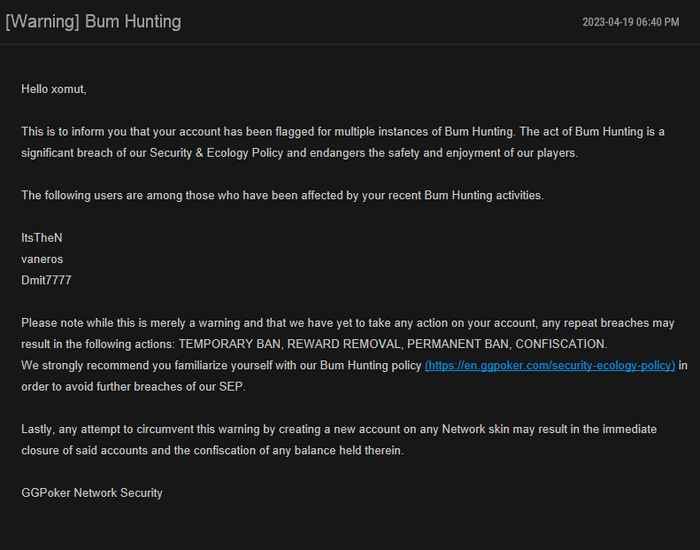Viewport: 700px width, 550px height.
Task: Click the "Hello xomut," greeting line
Action: (54, 89)
